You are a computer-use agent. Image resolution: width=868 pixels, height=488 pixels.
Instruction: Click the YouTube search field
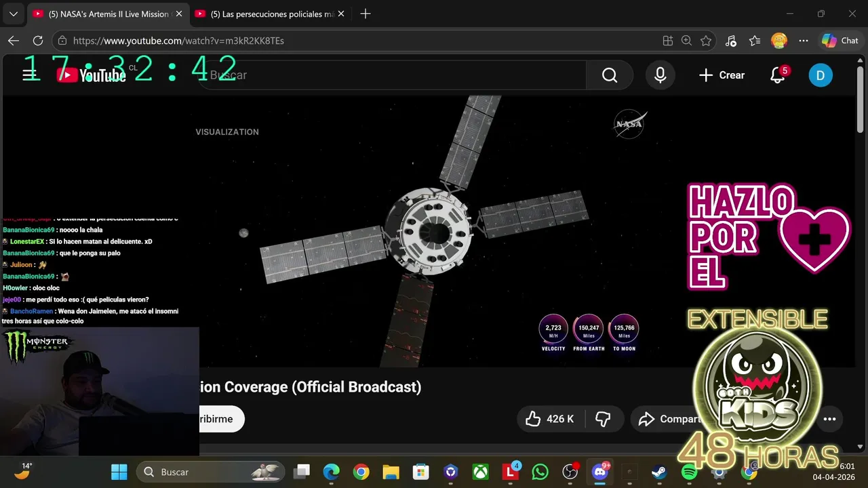[393, 75]
